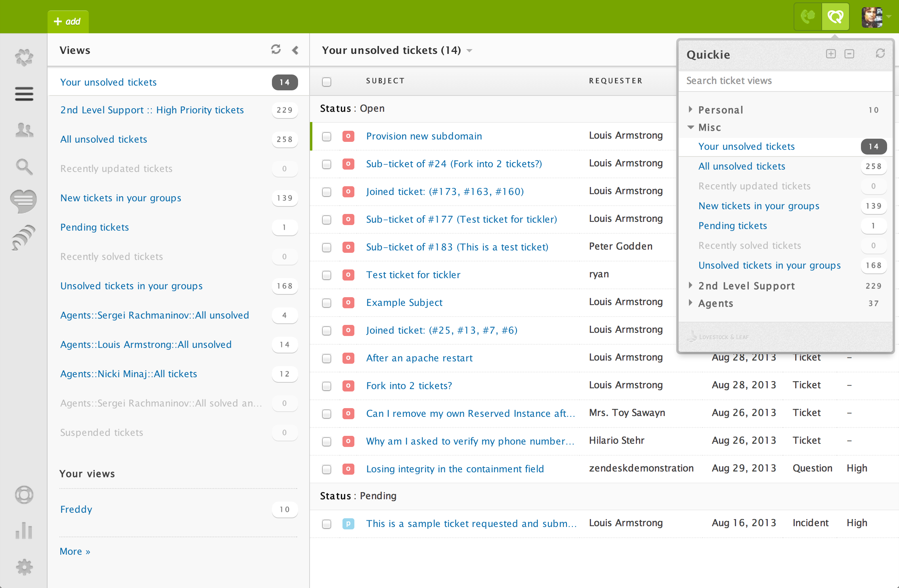
Task: Click the open status badge for Losing integrity ticket
Action: pyautogui.click(x=348, y=469)
